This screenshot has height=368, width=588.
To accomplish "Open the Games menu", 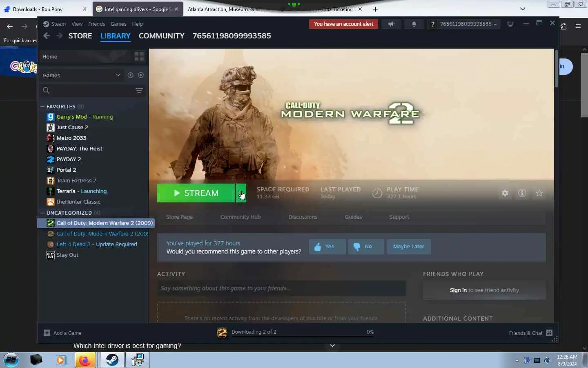I will point(118,24).
